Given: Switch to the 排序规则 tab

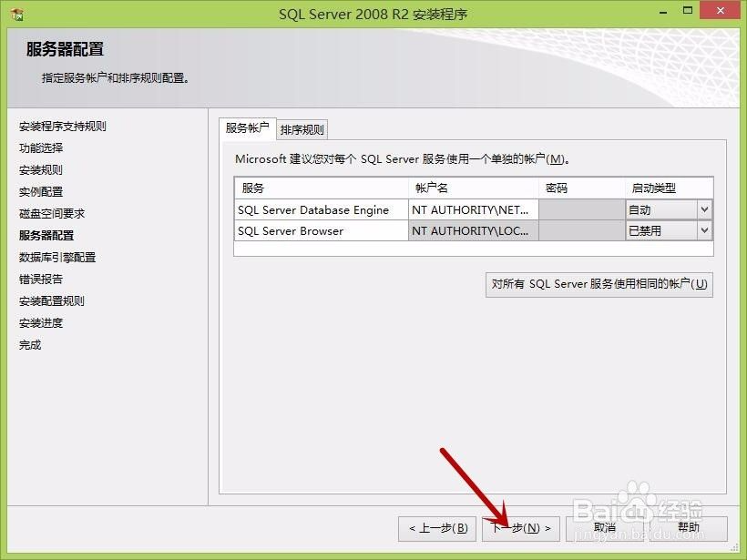Looking at the screenshot, I should 302,129.
